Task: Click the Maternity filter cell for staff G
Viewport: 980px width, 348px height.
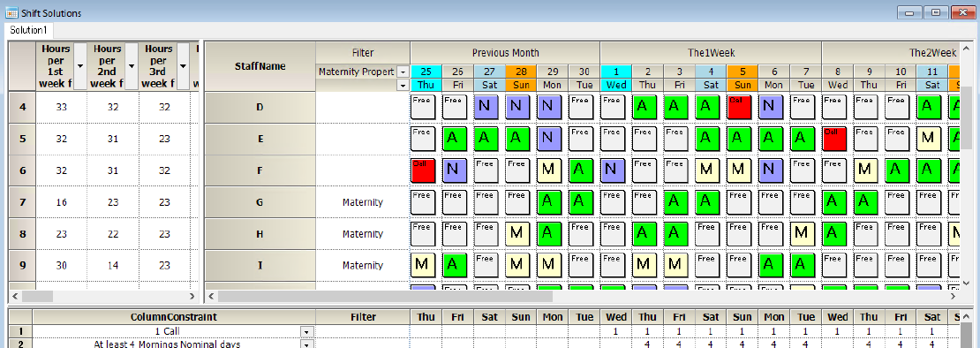Action: (363, 201)
